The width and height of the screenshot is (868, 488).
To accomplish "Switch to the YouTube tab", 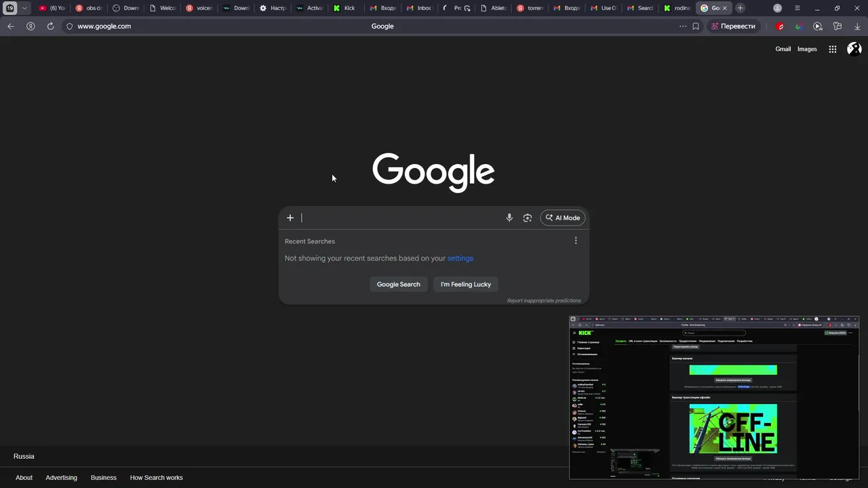I will click(52, 8).
